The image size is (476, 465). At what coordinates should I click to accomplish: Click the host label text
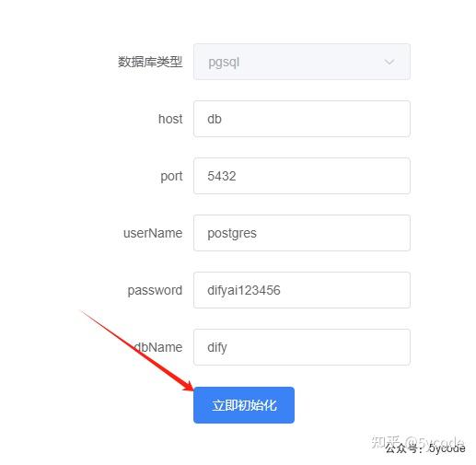point(170,119)
